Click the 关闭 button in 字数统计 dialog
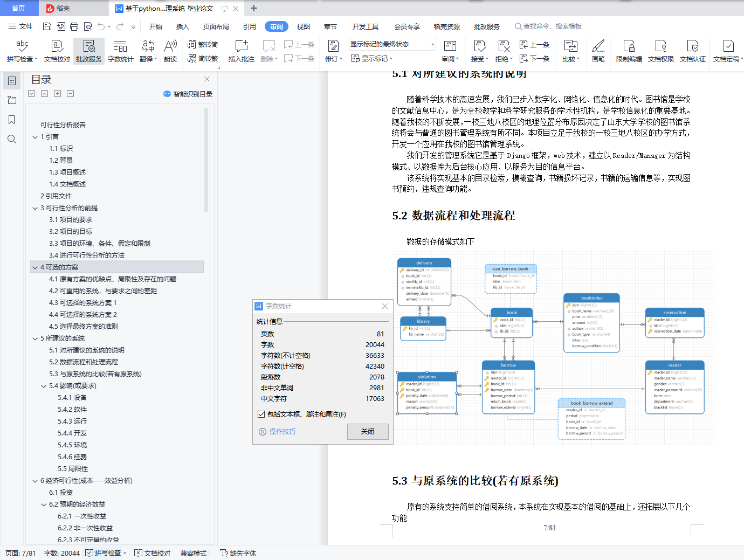744x560 pixels. coord(368,431)
